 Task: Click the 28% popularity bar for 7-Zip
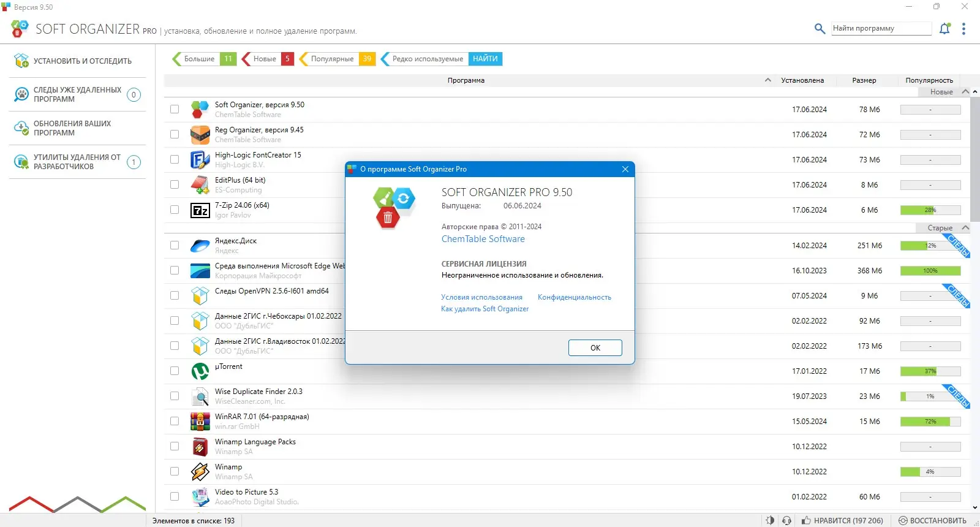930,210
